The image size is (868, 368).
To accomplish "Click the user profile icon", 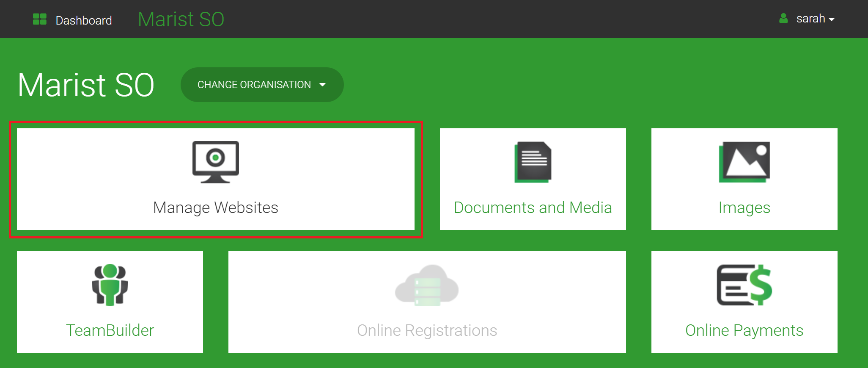I will coord(783,18).
